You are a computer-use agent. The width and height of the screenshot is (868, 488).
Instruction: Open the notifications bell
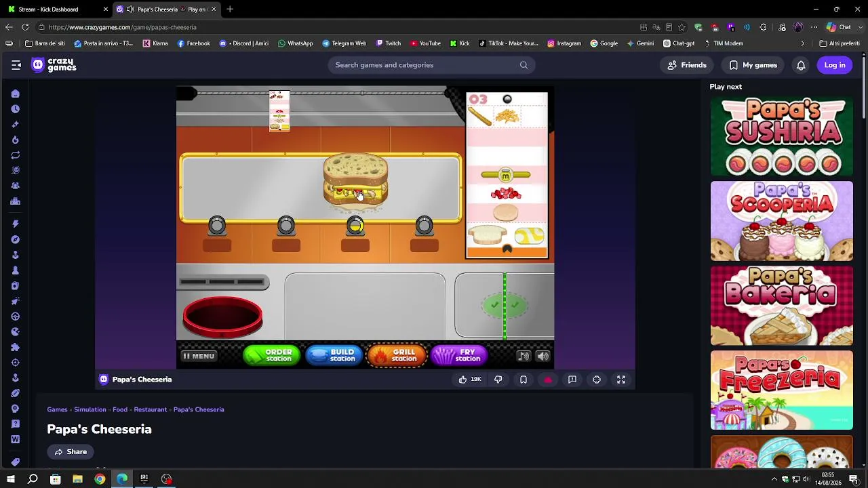(x=801, y=65)
